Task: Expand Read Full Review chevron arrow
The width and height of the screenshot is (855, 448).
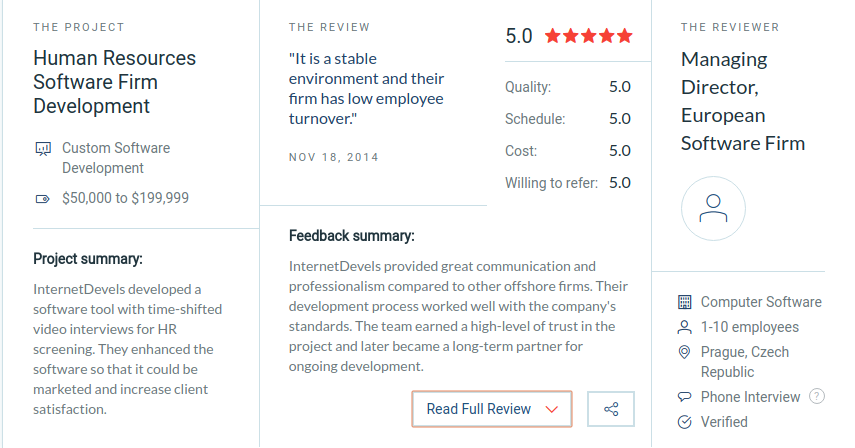Action: pyautogui.click(x=552, y=409)
